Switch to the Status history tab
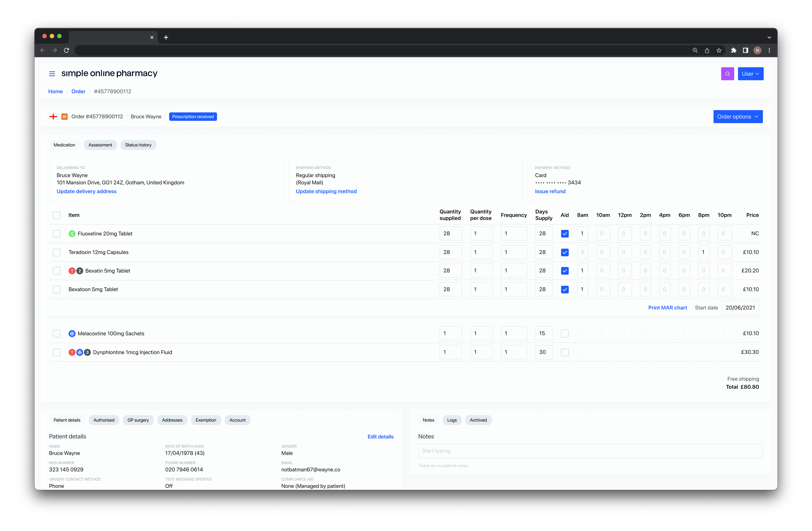The width and height of the screenshot is (812, 531). [x=138, y=145]
